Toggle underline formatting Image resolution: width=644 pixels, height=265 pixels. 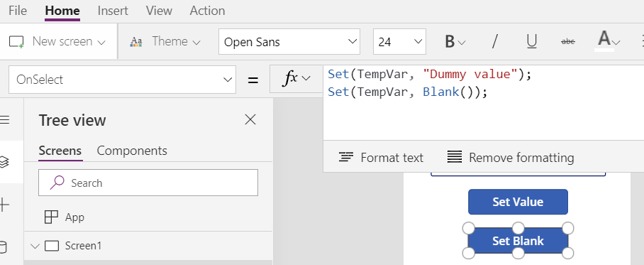pos(531,41)
